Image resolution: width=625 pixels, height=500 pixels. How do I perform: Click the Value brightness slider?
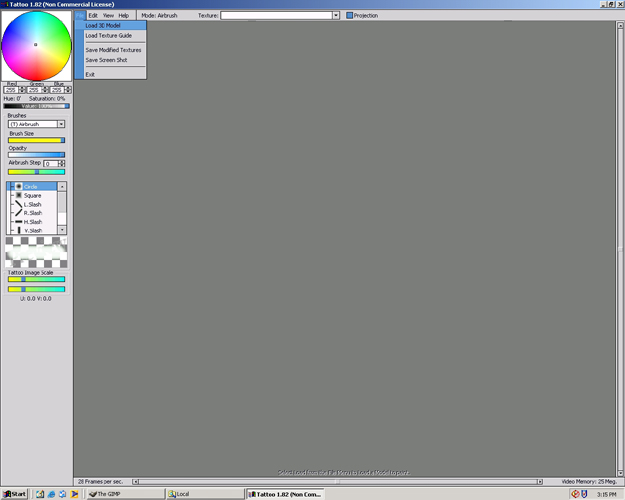36,106
